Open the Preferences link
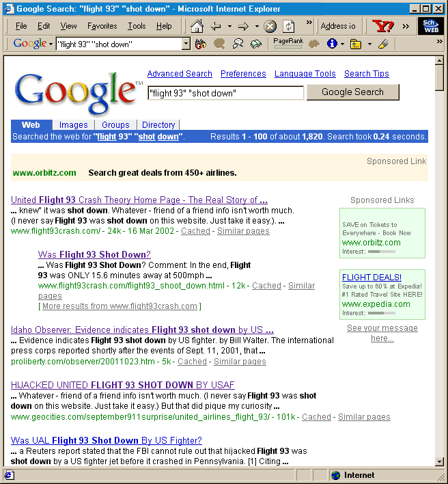Viewport: 448px width, 484px height. (x=243, y=74)
